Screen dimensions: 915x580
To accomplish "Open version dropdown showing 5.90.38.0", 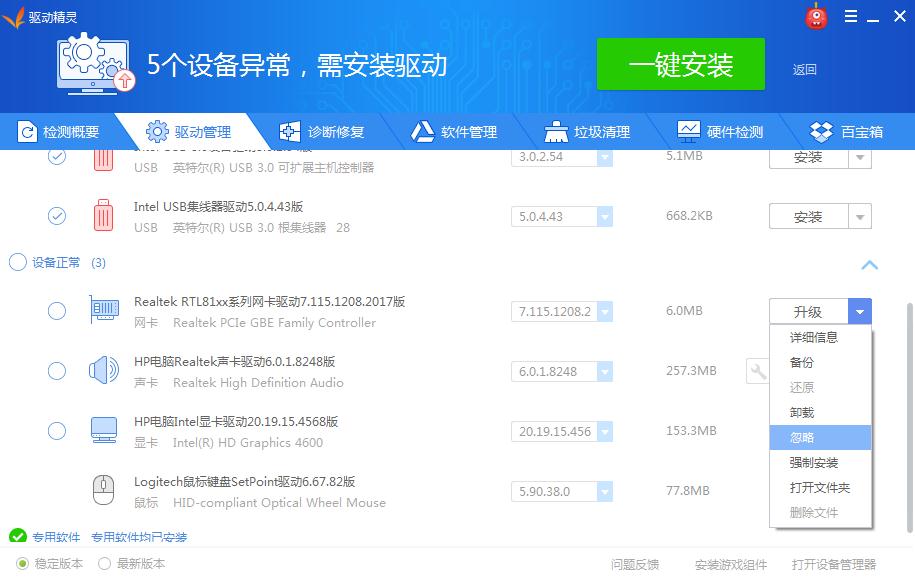I will tap(605, 491).
